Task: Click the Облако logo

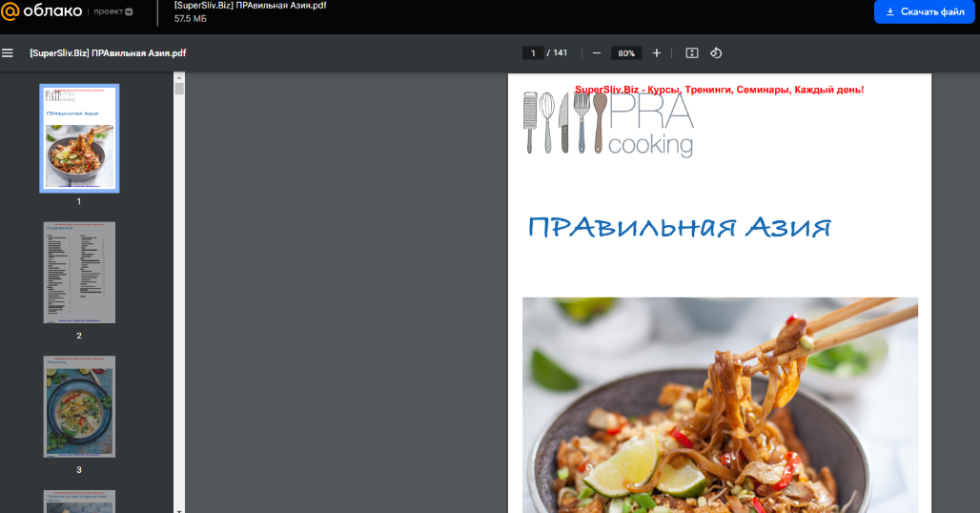Action: tap(42, 11)
